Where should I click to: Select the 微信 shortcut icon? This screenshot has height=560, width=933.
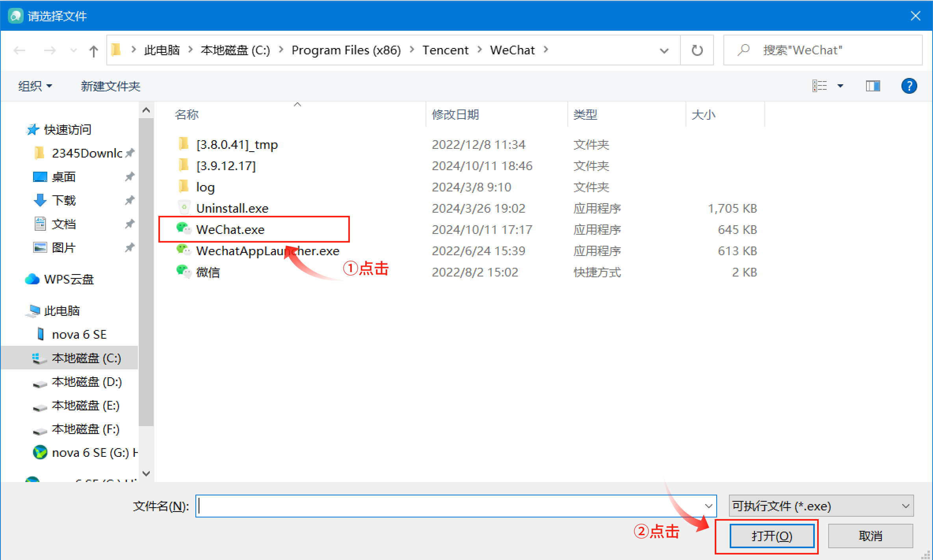(183, 271)
